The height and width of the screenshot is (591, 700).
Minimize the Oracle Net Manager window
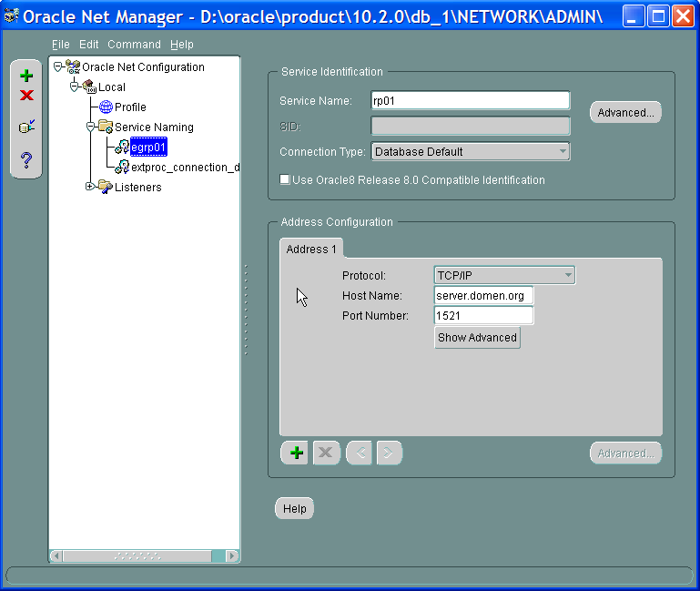click(x=633, y=16)
